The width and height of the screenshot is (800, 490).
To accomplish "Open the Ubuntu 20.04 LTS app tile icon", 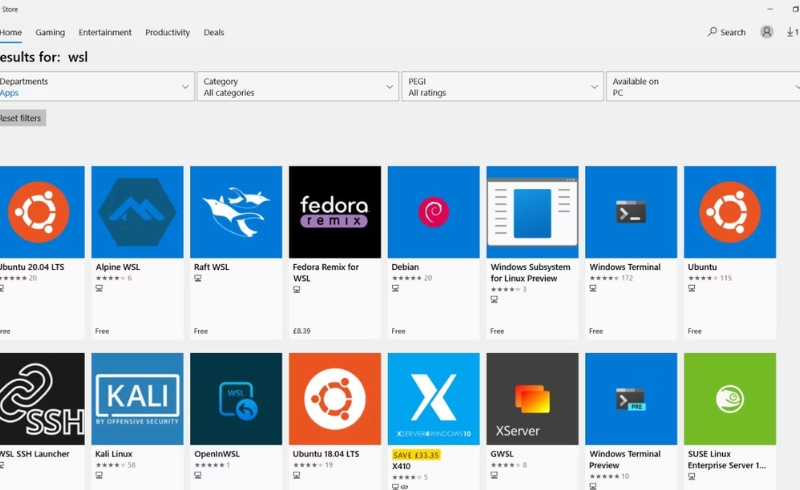I will point(42,212).
